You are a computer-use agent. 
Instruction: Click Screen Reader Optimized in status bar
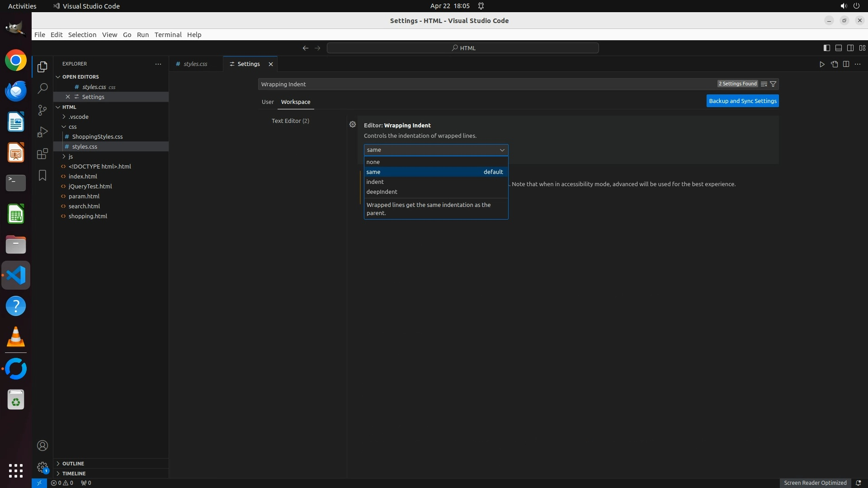[815, 483]
